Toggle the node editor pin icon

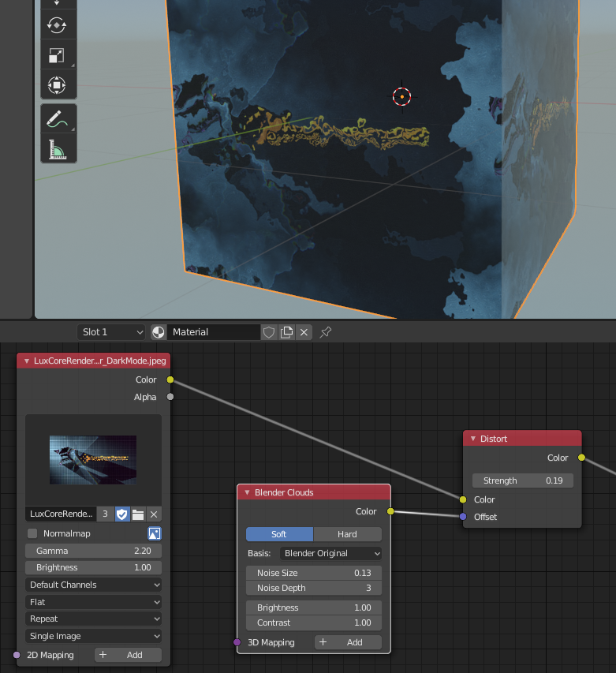(x=326, y=332)
